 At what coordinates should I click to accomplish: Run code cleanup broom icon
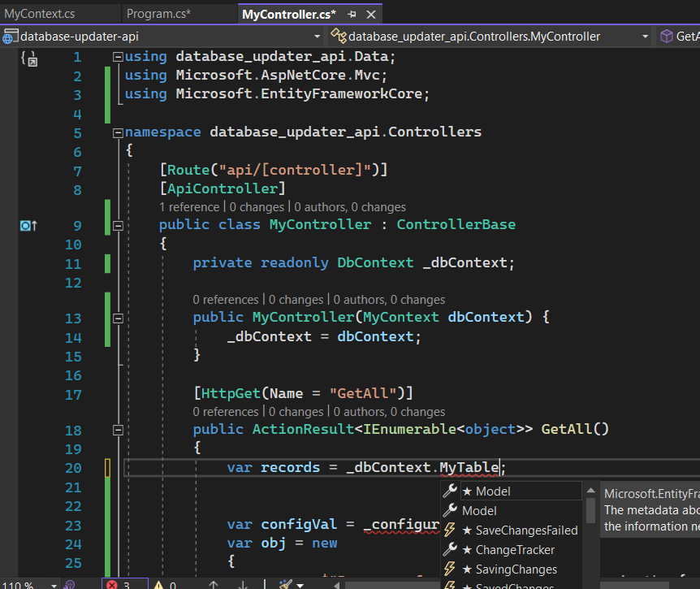pyautogui.click(x=285, y=585)
